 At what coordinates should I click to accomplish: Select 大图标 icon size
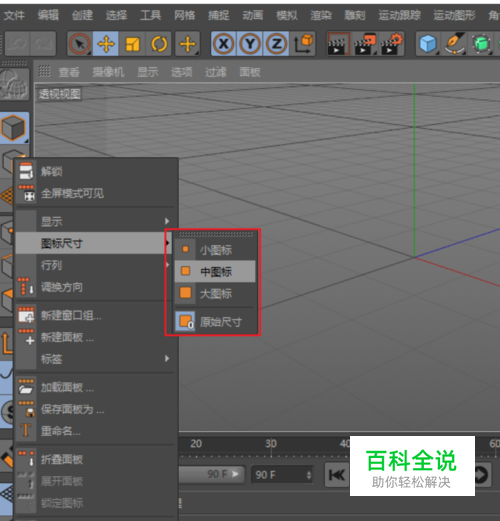click(215, 294)
